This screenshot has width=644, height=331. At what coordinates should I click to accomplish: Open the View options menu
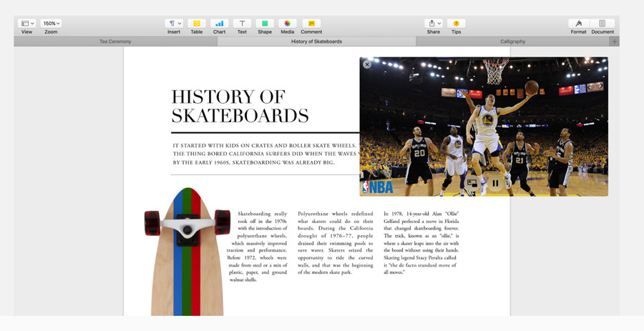26,24
